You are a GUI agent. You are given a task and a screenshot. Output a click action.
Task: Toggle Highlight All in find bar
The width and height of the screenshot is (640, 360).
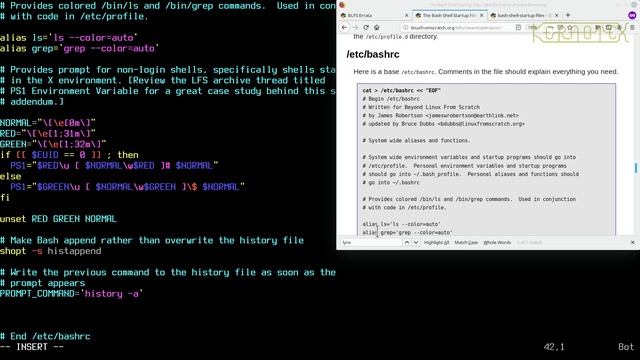pyautogui.click(x=436, y=242)
